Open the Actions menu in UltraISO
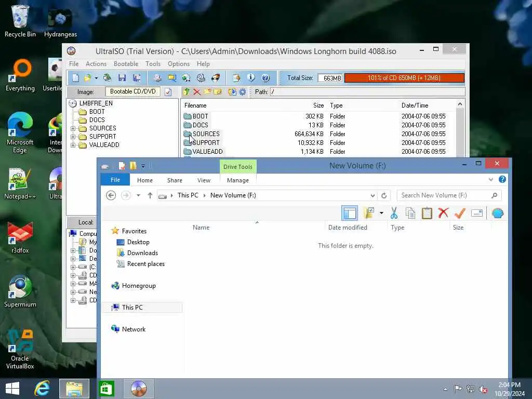Screen dimensions: 532x399 coord(96,64)
